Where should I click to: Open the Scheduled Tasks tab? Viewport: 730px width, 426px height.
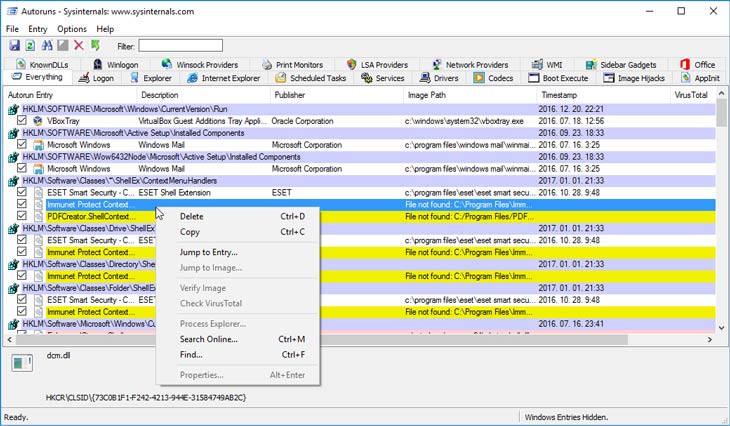pyautogui.click(x=311, y=78)
